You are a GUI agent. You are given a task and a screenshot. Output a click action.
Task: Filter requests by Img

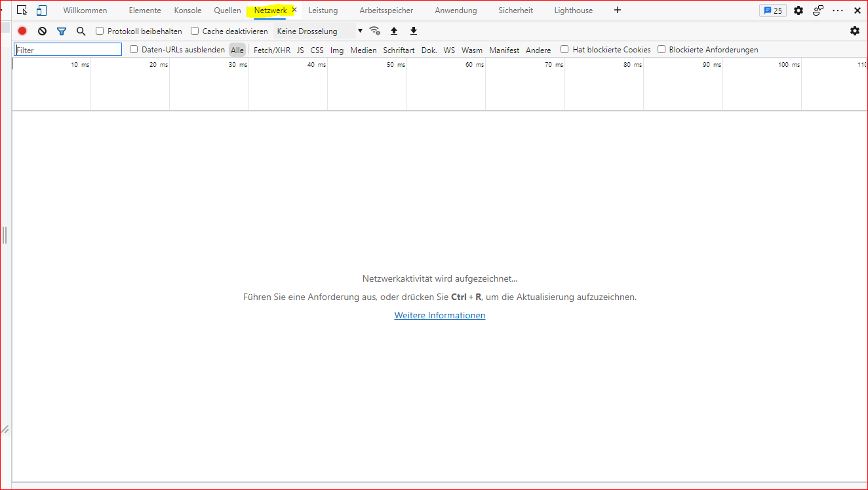[x=337, y=50]
